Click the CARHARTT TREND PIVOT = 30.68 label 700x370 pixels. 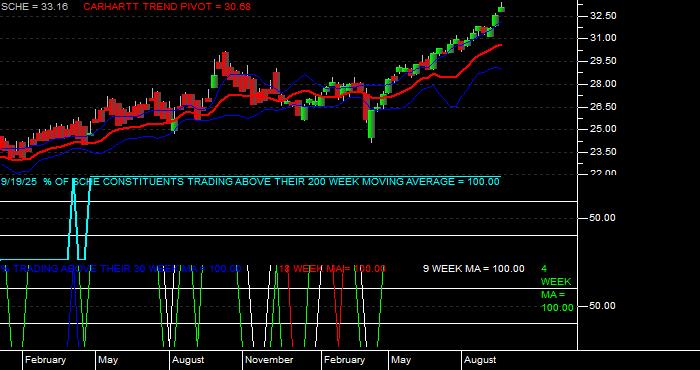pos(167,7)
